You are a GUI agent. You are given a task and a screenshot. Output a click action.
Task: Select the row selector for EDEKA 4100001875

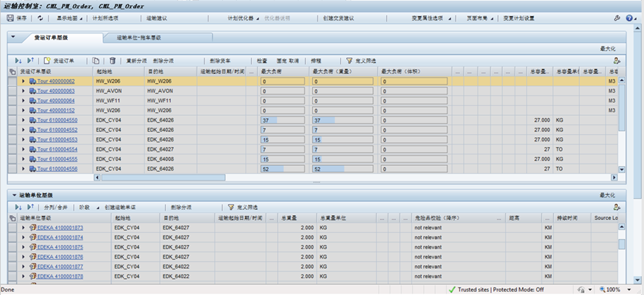[x=13, y=247]
